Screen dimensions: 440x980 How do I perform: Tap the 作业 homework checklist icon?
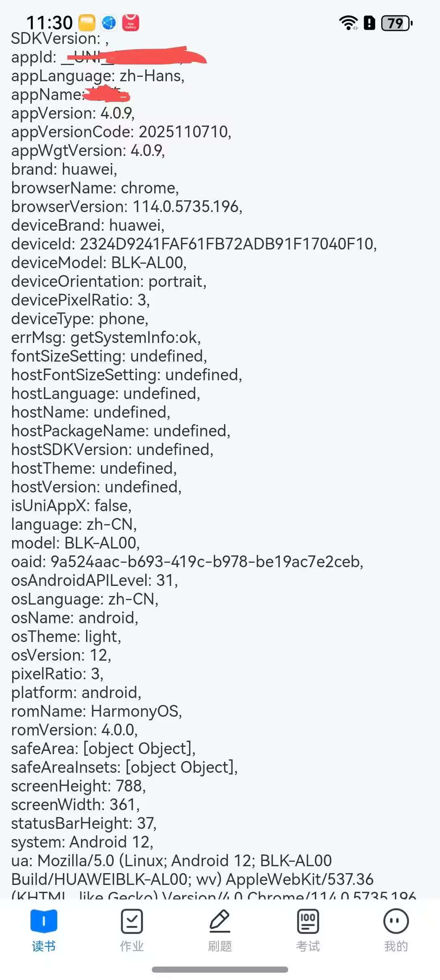click(132, 921)
